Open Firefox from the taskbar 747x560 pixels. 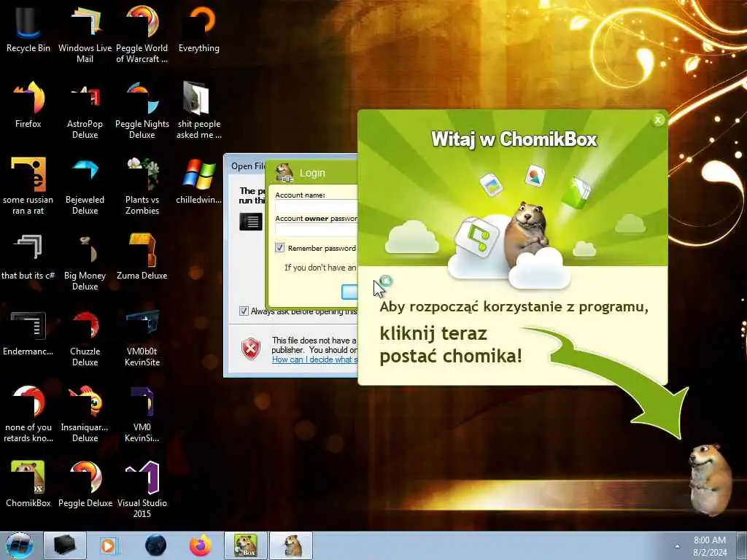[200, 545]
